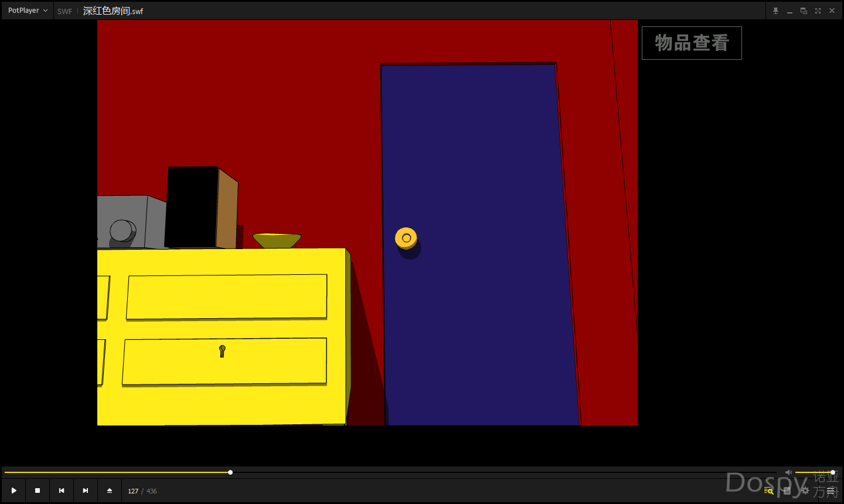
Task: Click the file title 深红色房间.swf
Action: click(113, 11)
